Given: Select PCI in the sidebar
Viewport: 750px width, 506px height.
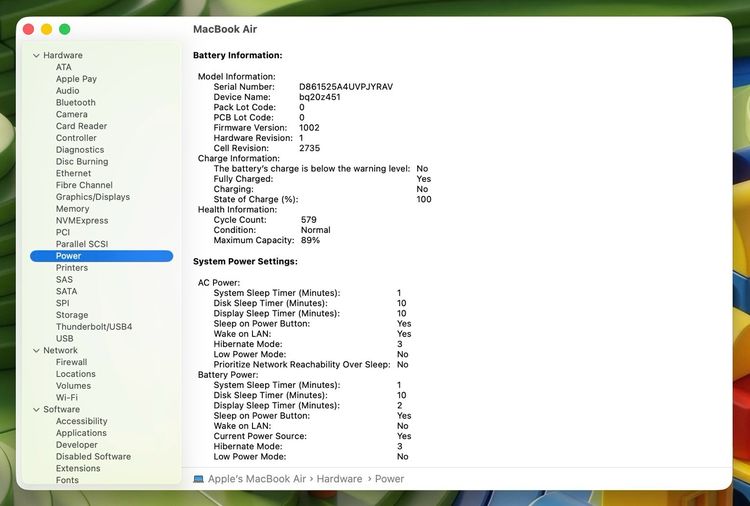Looking at the screenshot, I should coord(63,232).
